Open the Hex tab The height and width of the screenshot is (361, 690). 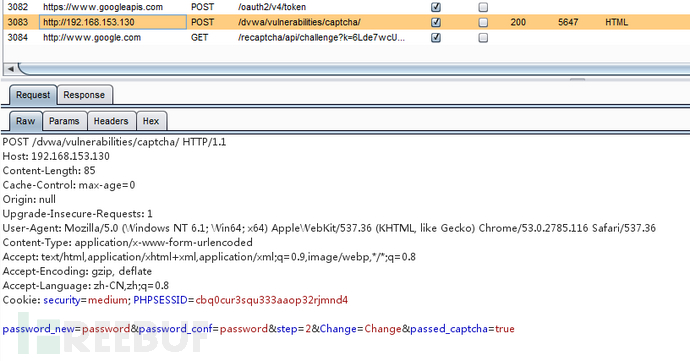[x=151, y=121]
